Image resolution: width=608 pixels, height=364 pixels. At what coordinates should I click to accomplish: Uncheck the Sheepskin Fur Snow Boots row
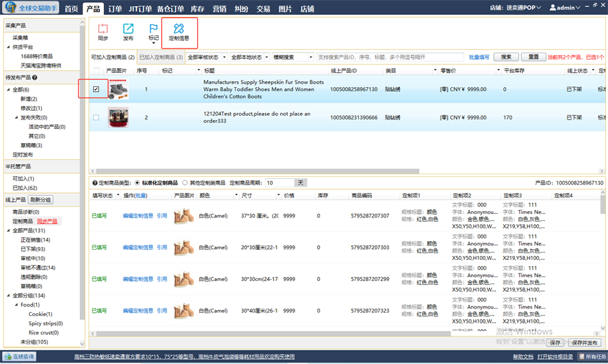point(96,89)
